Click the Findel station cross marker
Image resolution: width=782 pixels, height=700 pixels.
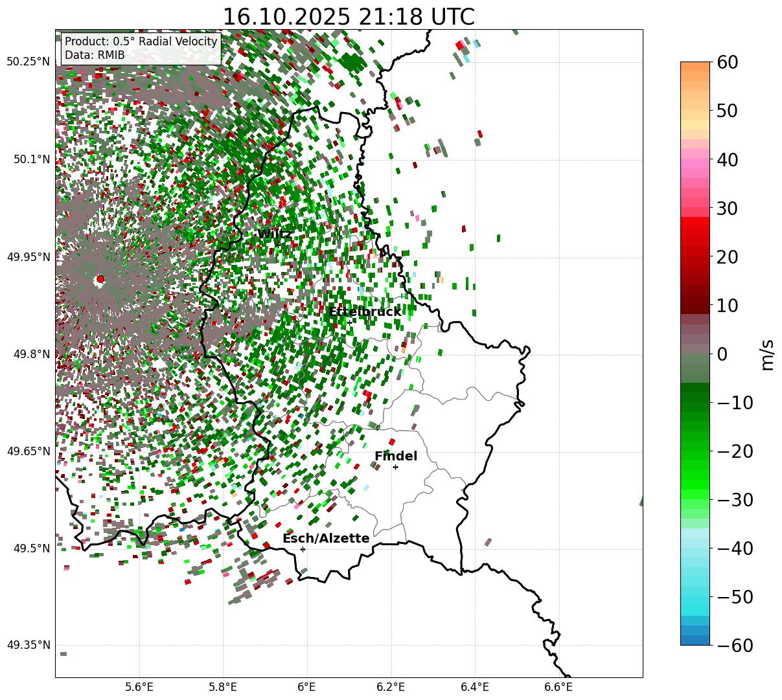(x=395, y=467)
